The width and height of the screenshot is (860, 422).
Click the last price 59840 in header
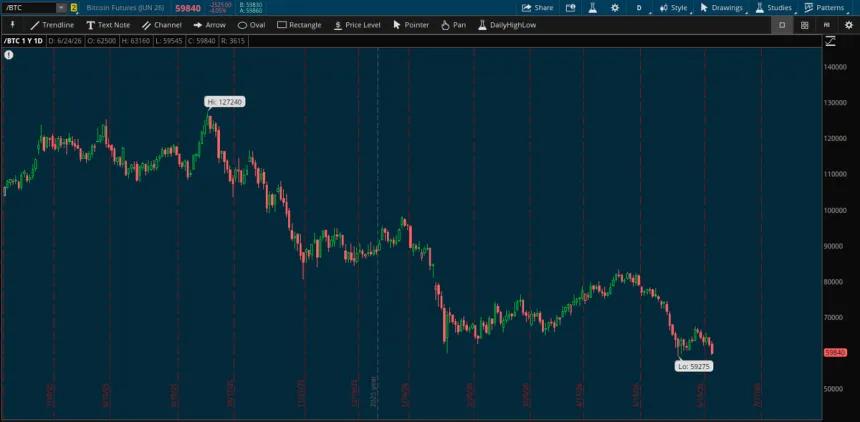click(x=188, y=8)
